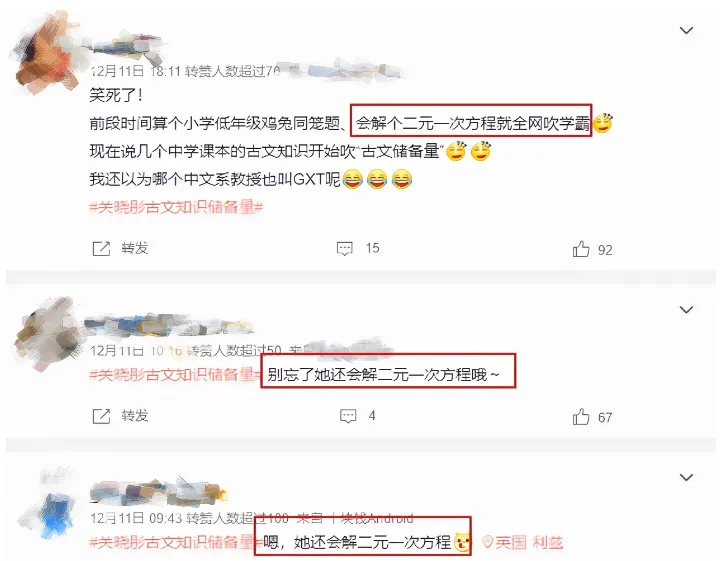Open hashtag #关晓彤古文知识储备量# in first post
The width and height of the screenshot is (727, 561).
176,207
